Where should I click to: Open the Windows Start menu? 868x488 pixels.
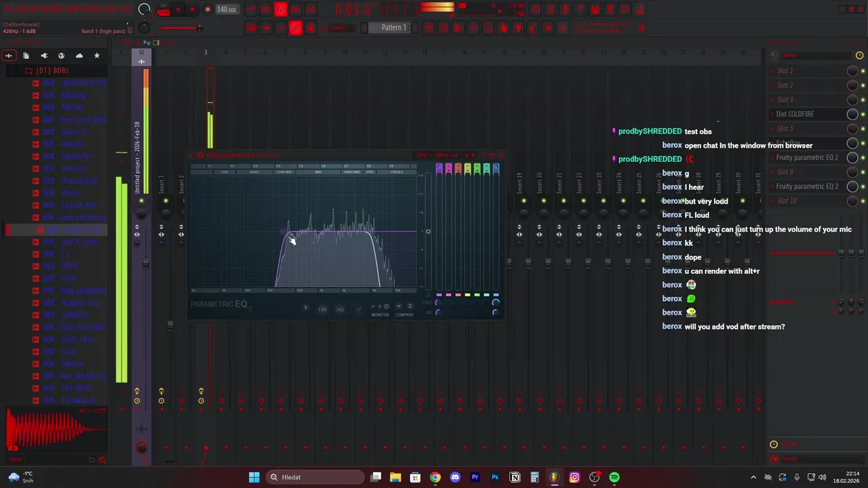point(254,477)
